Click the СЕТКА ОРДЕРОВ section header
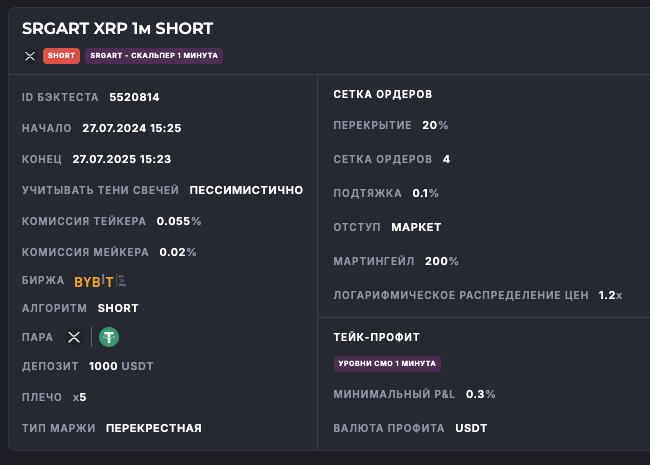Image resolution: width=650 pixels, height=465 pixels. coord(382,94)
